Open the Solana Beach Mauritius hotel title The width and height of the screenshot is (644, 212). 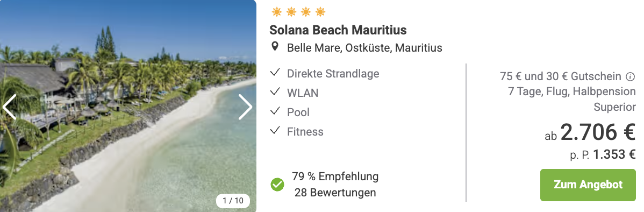(x=338, y=30)
